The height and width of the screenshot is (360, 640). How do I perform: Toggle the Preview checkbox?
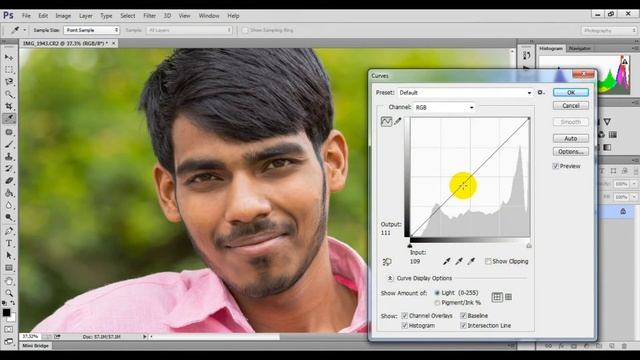click(x=556, y=166)
